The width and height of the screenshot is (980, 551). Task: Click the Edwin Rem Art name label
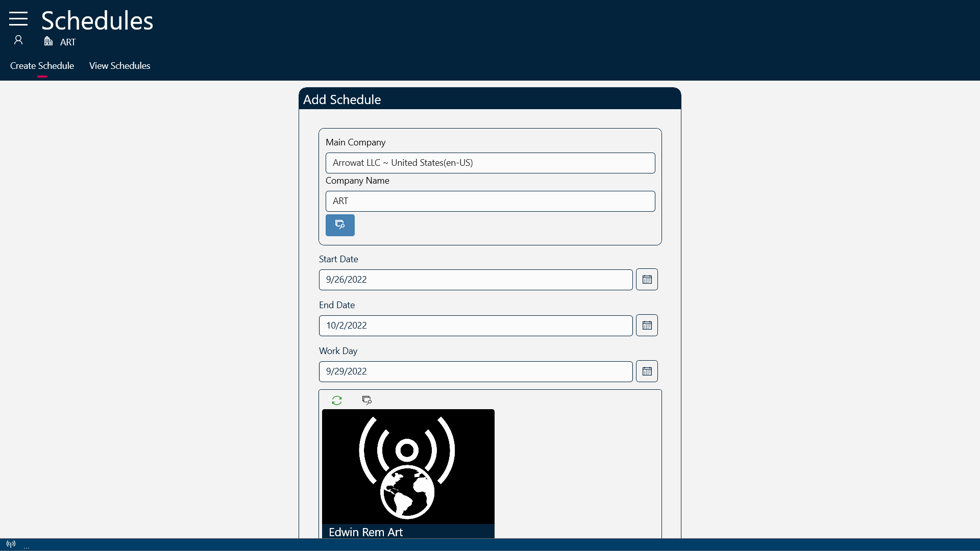click(x=366, y=532)
